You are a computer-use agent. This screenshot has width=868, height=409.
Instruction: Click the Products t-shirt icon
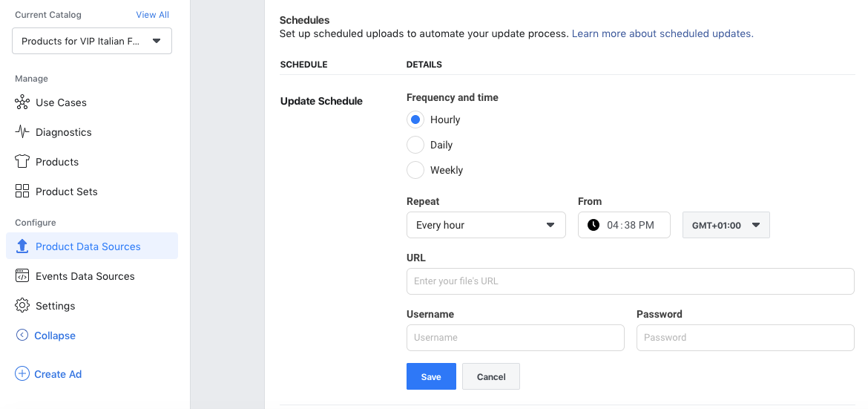22,162
